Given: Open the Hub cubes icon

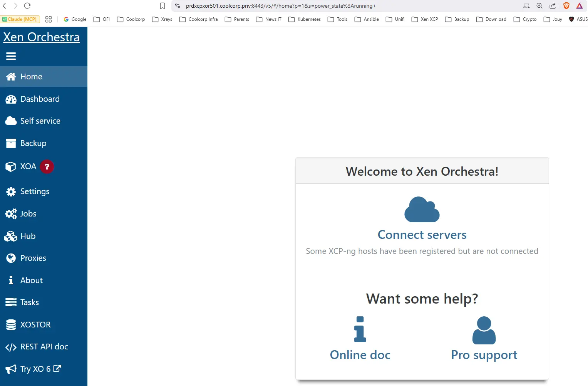Looking at the screenshot, I should pyautogui.click(x=11, y=236).
